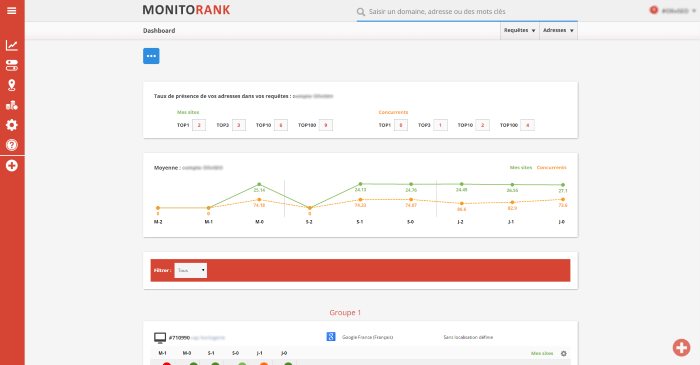
Task: Click the M-1 column header in Groupe 1
Action: (x=162, y=353)
